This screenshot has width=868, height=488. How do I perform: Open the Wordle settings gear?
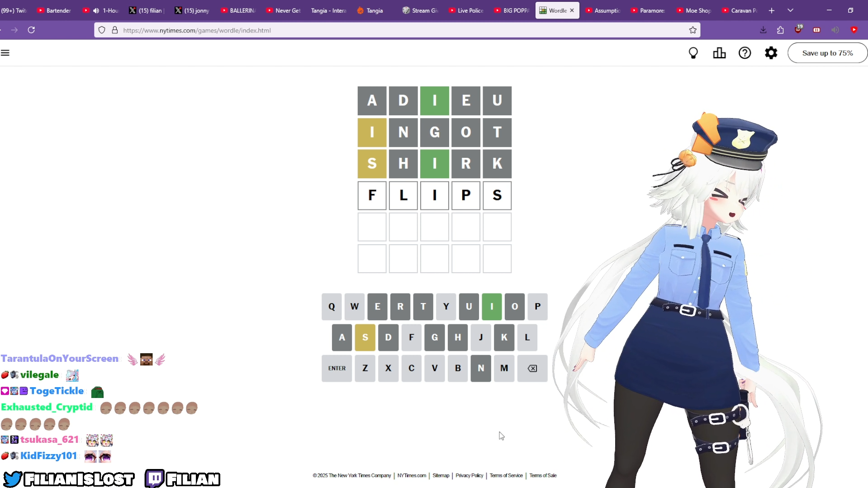771,53
